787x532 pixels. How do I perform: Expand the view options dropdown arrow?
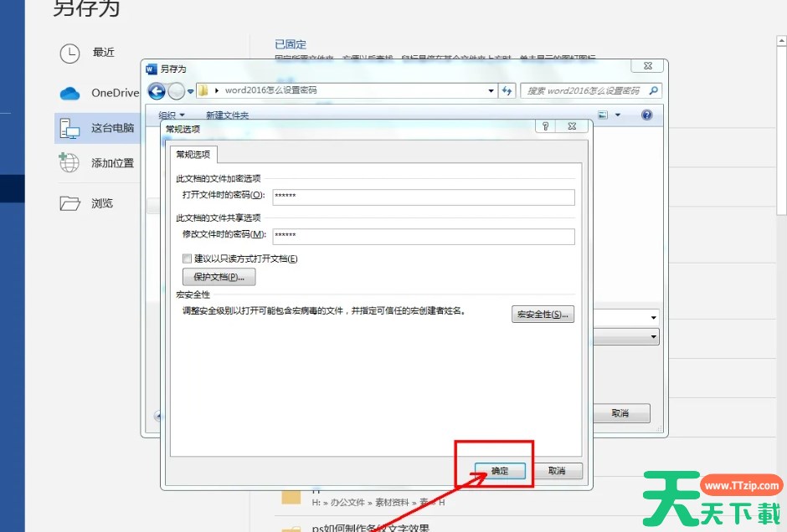(618, 115)
